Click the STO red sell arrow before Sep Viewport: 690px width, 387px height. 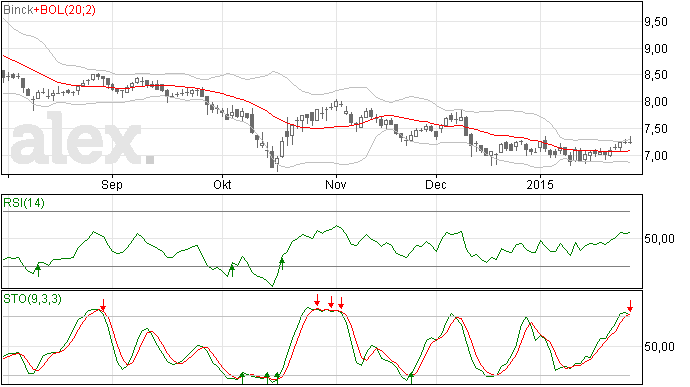pos(103,305)
